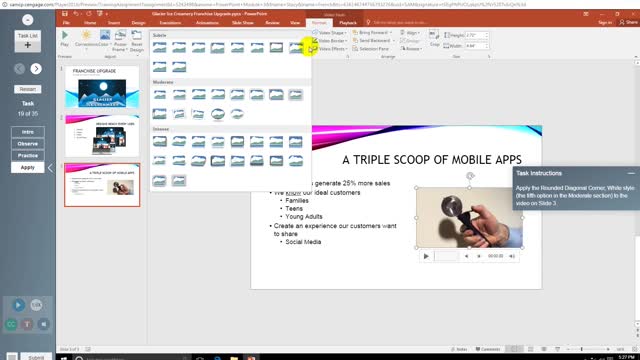Open the Align dropdown
640x360 pixels.
(410, 32)
